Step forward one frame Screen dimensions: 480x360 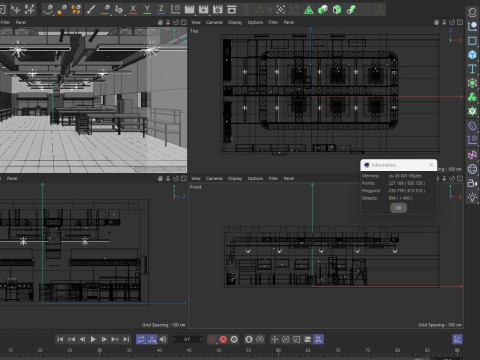click(104, 339)
